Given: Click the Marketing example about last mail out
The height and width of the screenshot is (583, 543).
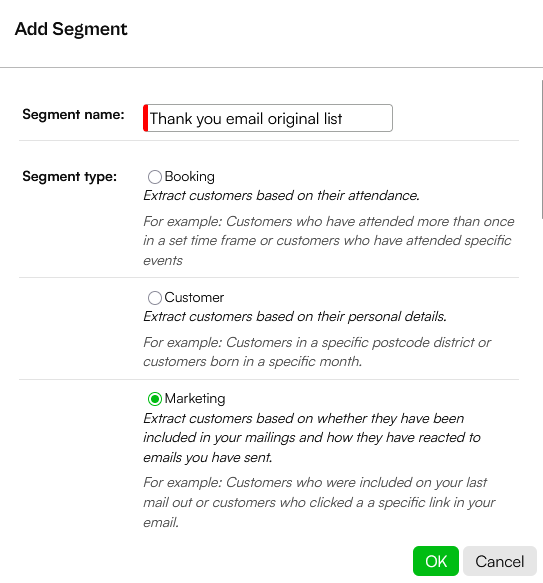Looking at the screenshot, I should [x=319, y=503].
